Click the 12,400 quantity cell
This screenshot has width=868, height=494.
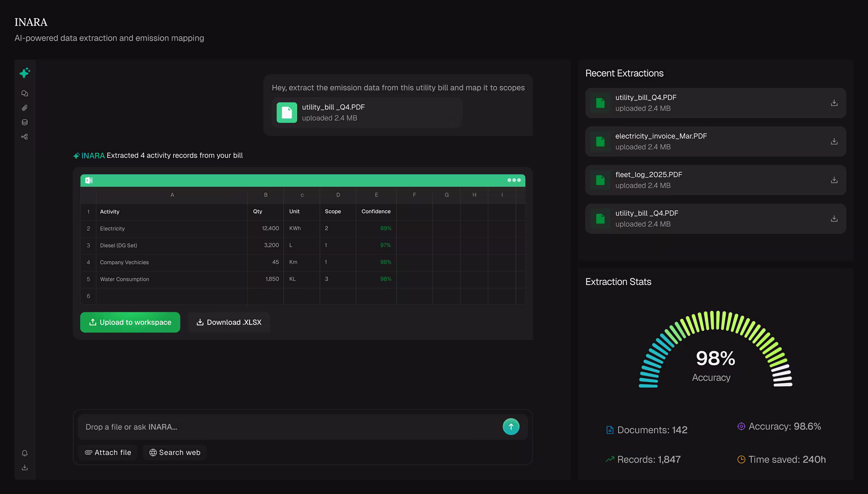click(x=266, y=229)
